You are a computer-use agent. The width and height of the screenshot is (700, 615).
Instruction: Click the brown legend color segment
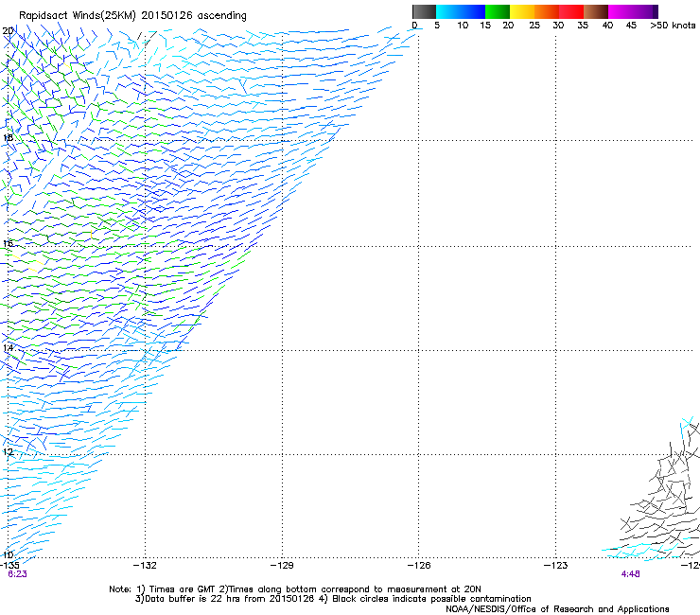[x=596, y=11]
